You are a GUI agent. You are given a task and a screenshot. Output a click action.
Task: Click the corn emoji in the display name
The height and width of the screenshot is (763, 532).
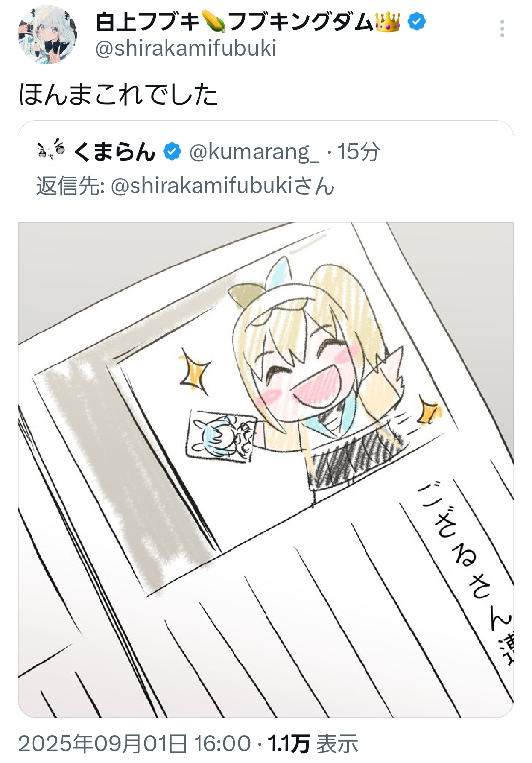(214, 22)
